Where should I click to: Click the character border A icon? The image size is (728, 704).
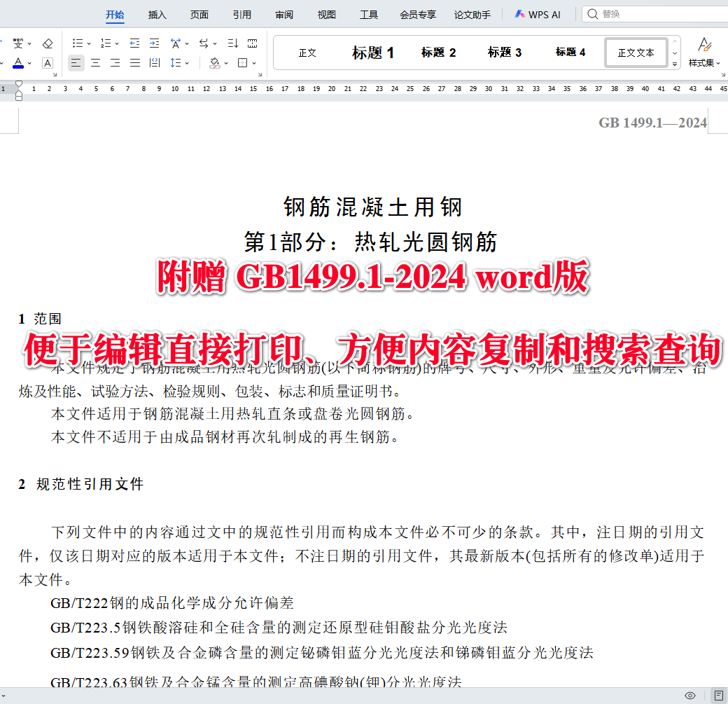pos(48,63)
